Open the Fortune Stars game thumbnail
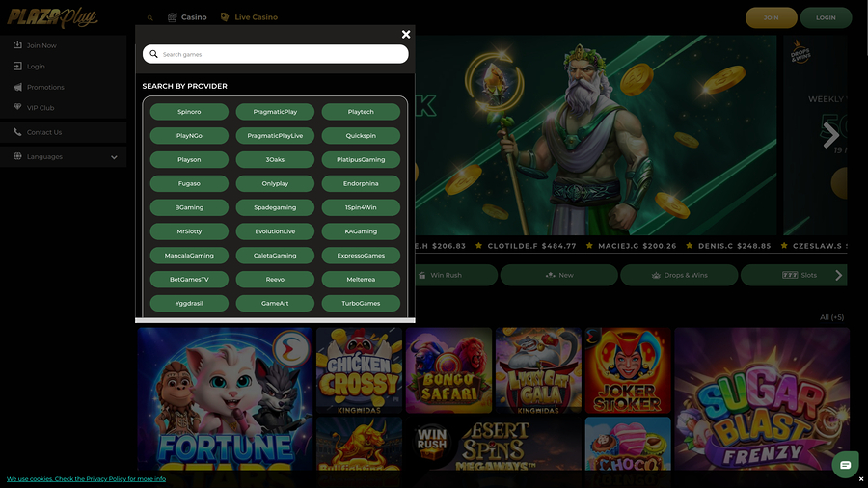This screenshot has height=488, width=868. (226, 399)
